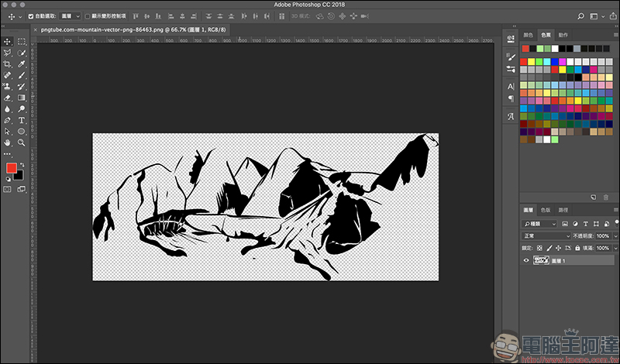Click the trash icon in the swatches panel
Image resolution: width=620 pixels, height=364 pixels.
click(606, 197)
